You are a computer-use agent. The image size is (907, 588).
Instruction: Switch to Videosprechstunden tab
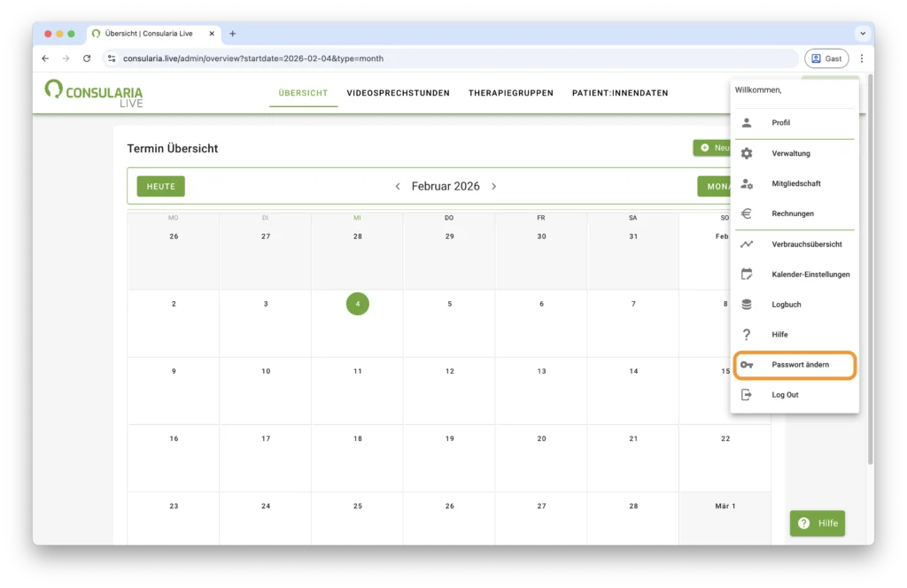(398, 93)
